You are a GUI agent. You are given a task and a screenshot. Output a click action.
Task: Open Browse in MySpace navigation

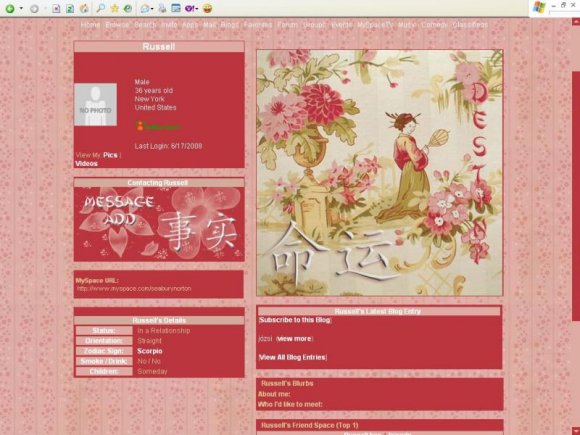click(117, 25)
